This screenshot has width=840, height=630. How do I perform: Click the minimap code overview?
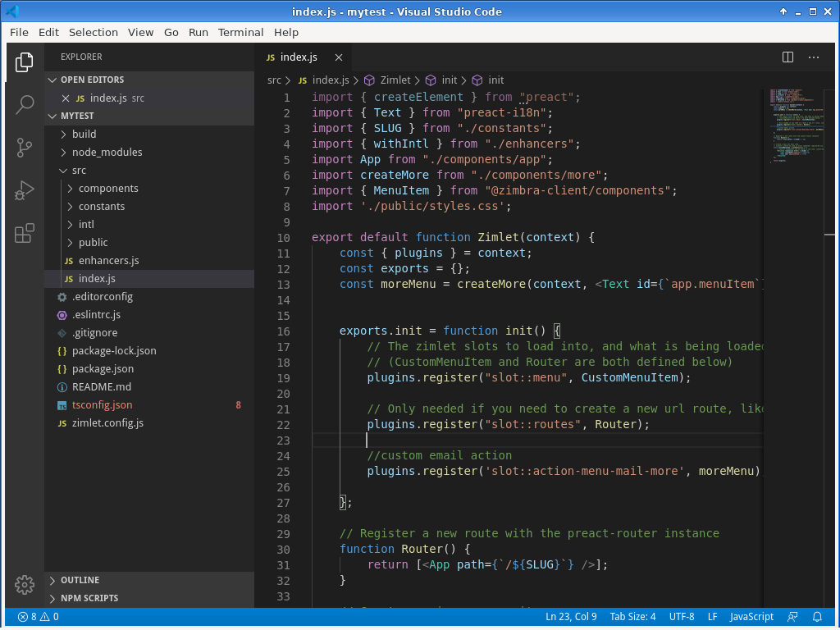798,126
